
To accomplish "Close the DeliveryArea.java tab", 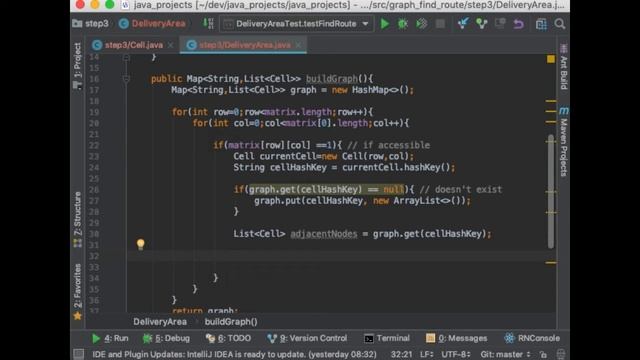I will [x=299, y=45].
